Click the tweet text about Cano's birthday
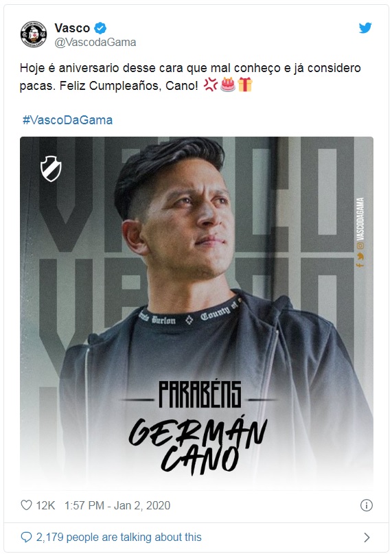The width and height of the screenshot is (392, 554). coord(190,77)
